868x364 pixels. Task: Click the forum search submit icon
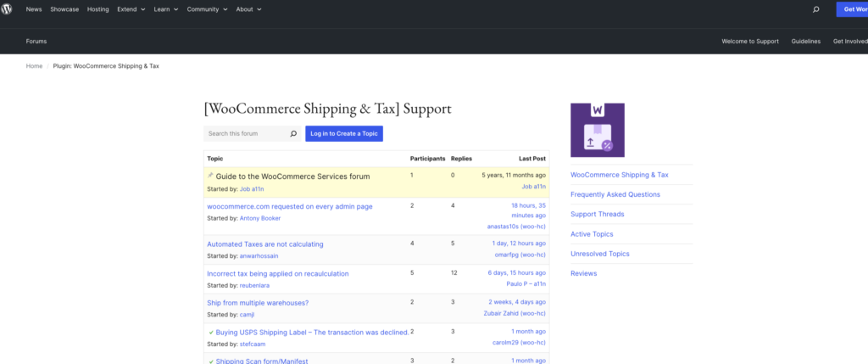tap(293, 134)
